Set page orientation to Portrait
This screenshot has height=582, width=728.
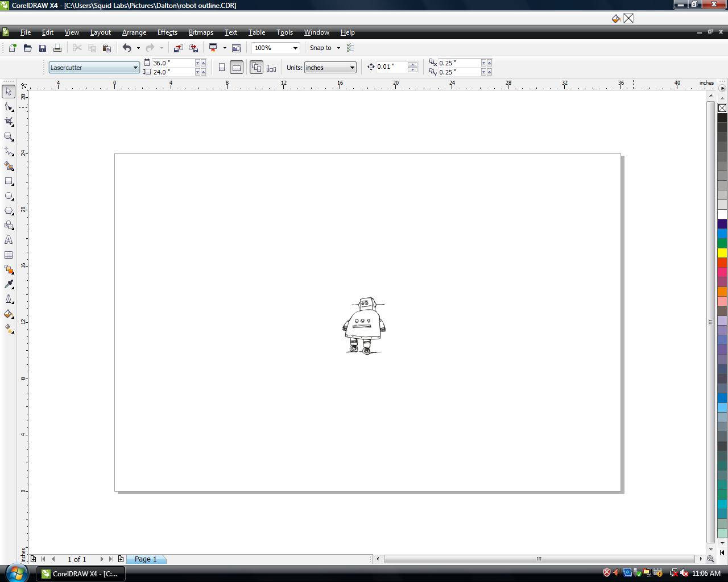[222, 68]
